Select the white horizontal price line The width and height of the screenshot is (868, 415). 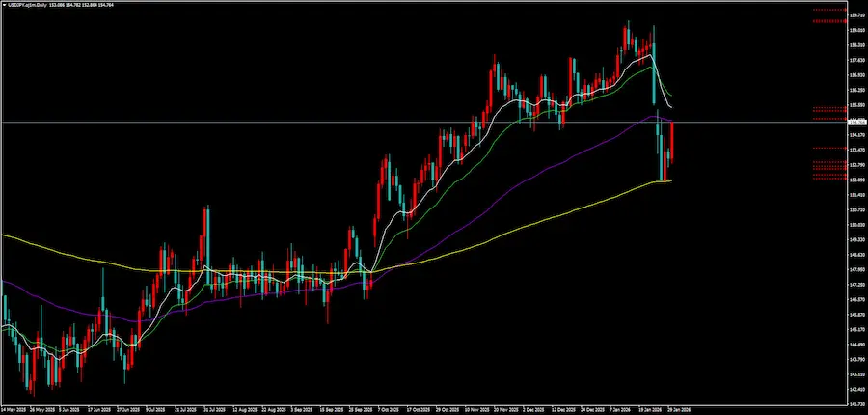(x=289, y=122)
